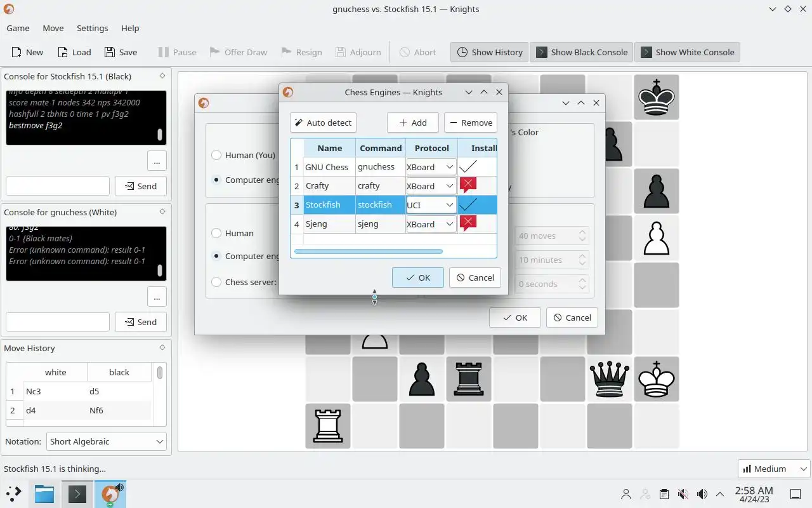The height and width of the screenshot is (508, 812).
Task: Click Cancel in the New Game dialog
Action: pyautogui.click(x=572, y=317)
